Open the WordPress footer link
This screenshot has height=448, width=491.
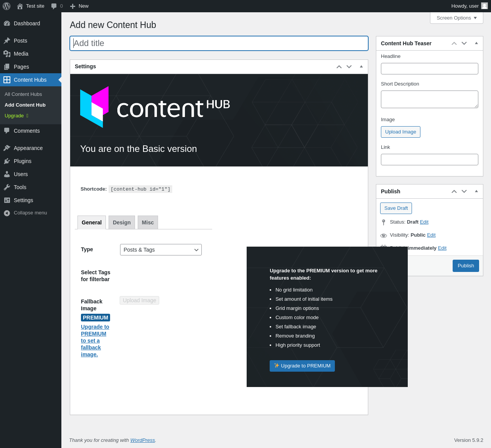coord(143,440)
